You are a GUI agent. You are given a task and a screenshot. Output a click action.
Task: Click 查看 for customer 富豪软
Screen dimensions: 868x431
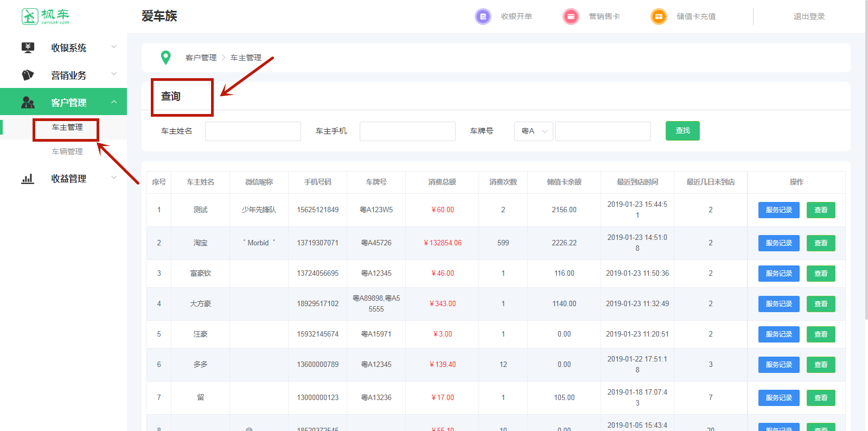tap(820, 274)
